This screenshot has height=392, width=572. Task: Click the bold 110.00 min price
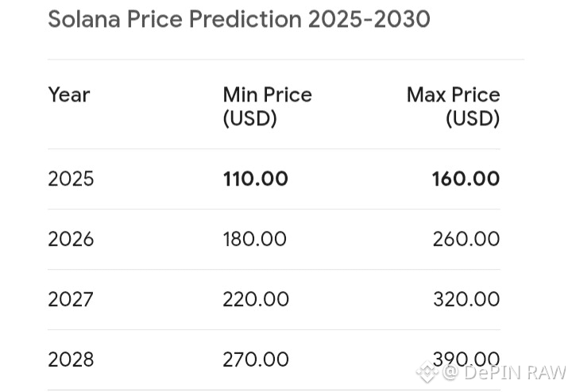pyautogui.click(x=255, y=179)
